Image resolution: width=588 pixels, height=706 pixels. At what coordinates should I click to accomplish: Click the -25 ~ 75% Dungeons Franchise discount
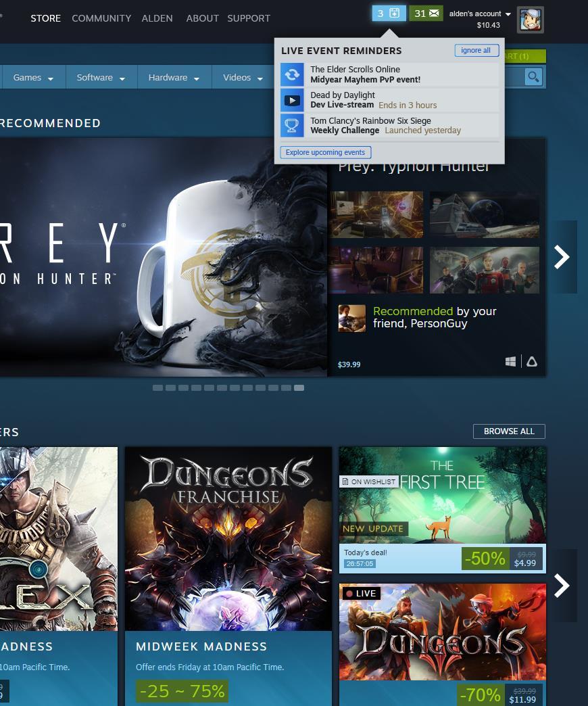pyautogui.click(x=182, y=691)
